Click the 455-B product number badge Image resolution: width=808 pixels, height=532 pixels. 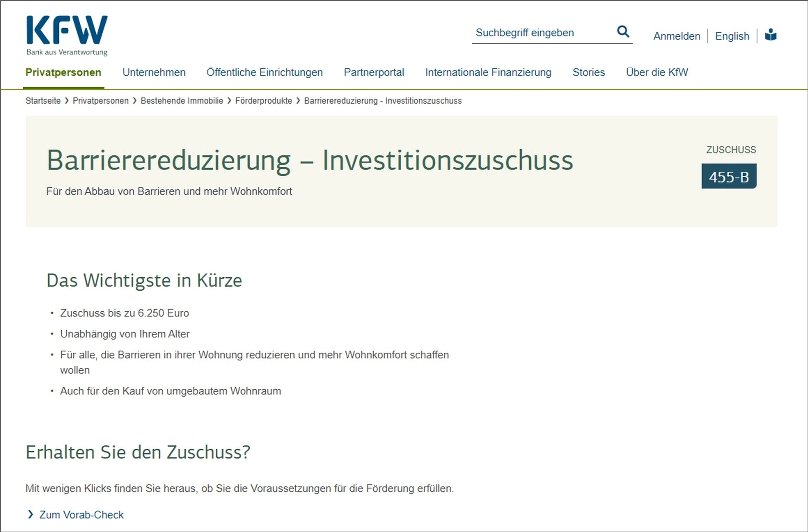[729, 176]
